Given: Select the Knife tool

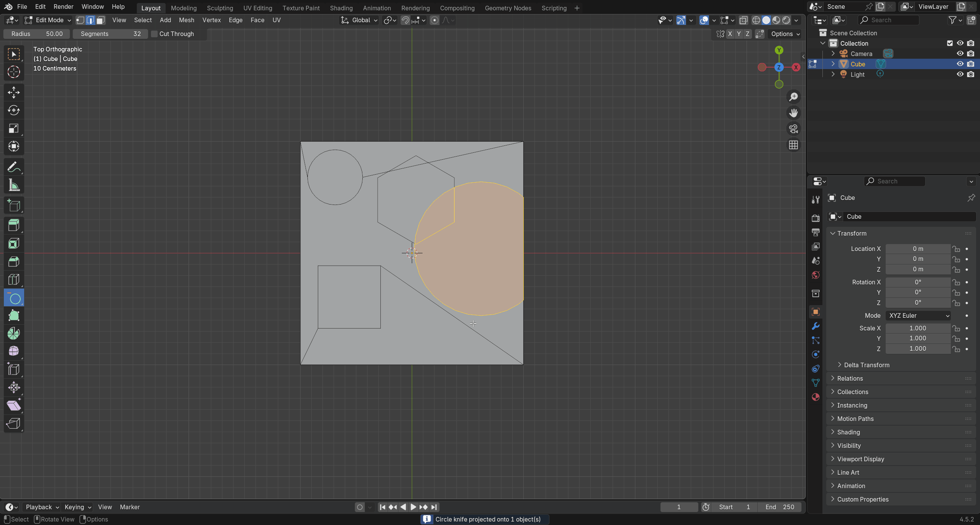Looking at the screenshot, I should 14,298.
